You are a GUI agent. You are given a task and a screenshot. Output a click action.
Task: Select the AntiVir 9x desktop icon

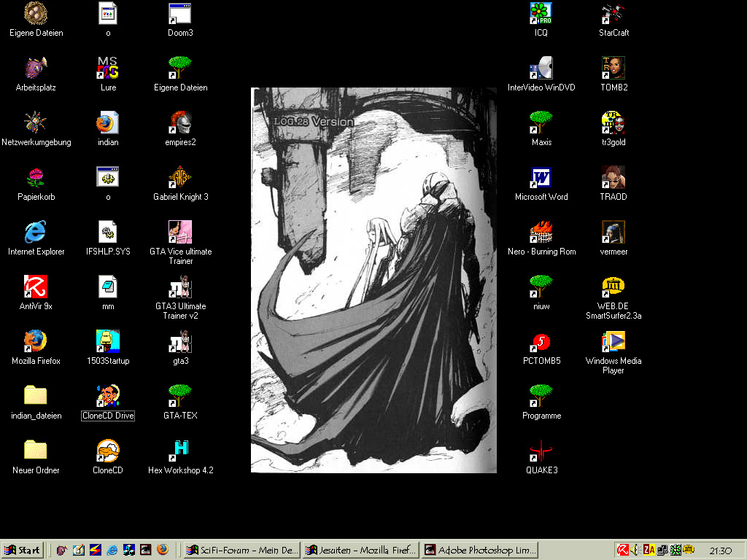pos(36,287)
